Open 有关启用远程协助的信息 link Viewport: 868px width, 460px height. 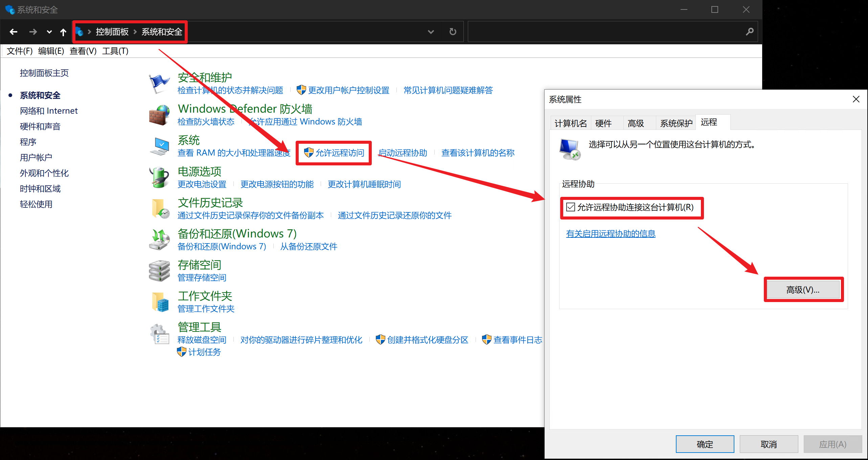click(x=611, y=234)
